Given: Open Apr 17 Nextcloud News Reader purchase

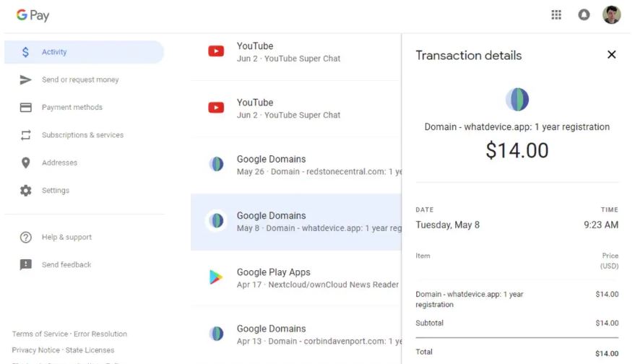Looking at the screenshot, I should pos(296,278).
